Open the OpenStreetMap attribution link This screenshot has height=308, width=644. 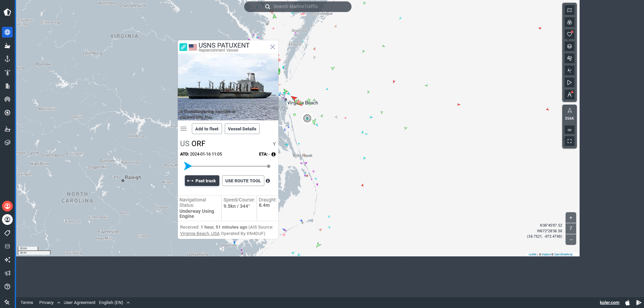[563, 254]
